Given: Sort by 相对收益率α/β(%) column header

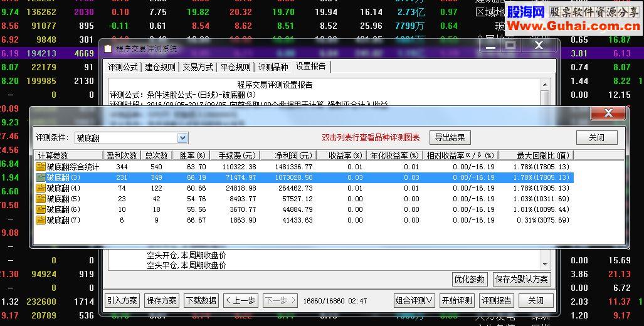Looking at the screenshot, I should tap(461, 155).
